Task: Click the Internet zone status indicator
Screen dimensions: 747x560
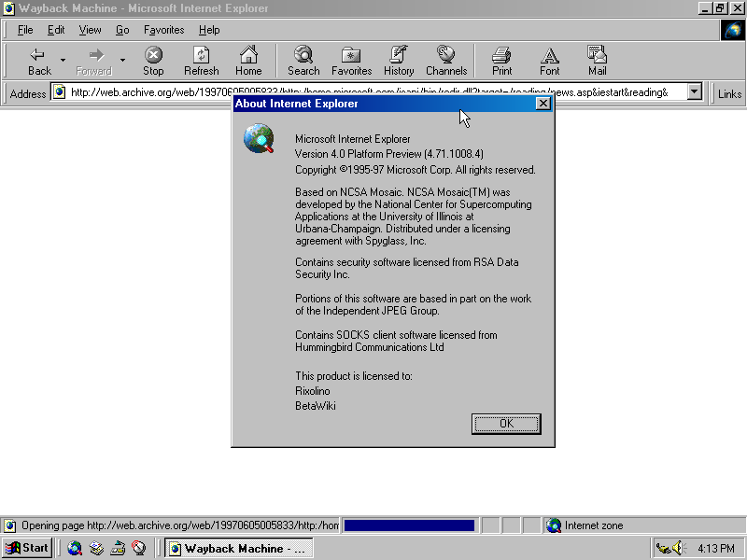Action: (585, 525)
